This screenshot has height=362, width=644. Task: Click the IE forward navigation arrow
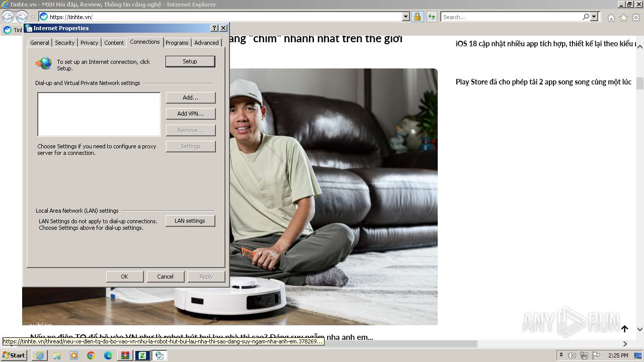pos(22,17)
